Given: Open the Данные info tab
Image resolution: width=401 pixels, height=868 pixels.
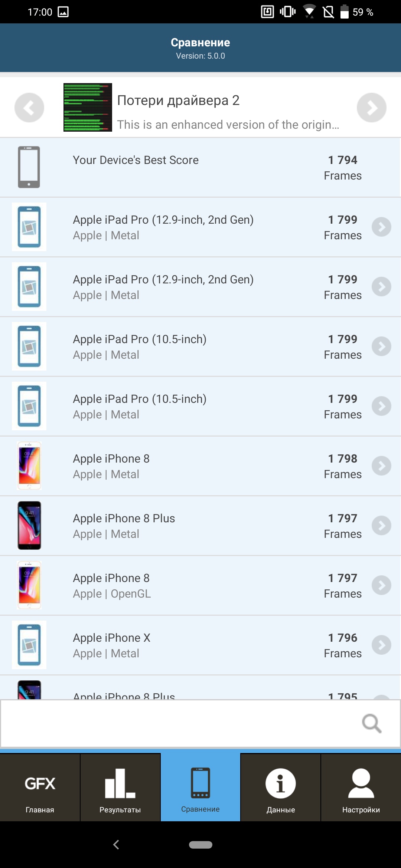Looking at the screenshot, I should 281,788.
